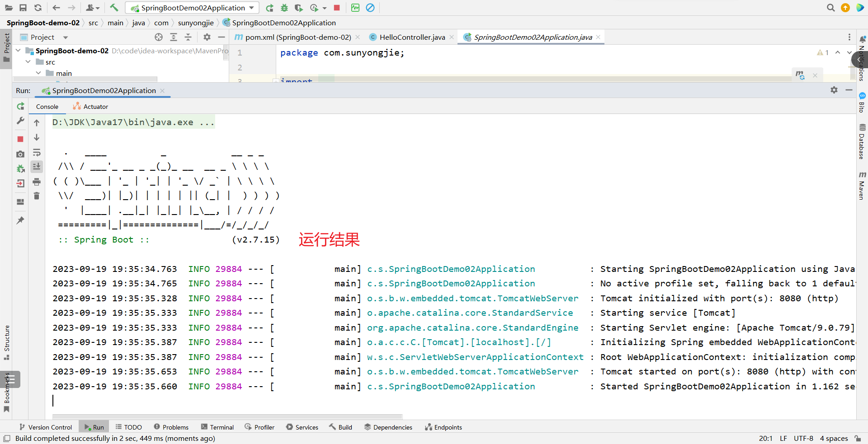This screenshot has width=868, height=444.
Task: Clear console output with the trash icon
Action: [x=37, y=196]
